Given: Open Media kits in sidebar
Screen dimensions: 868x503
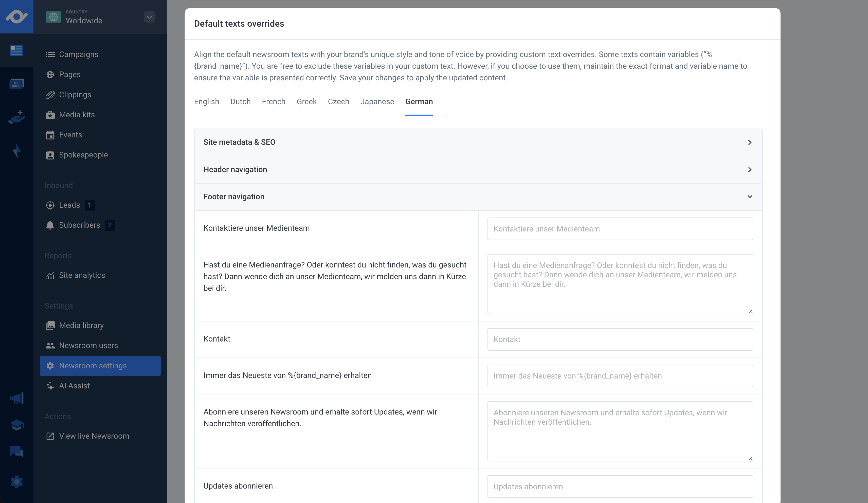Looking at the screenshot, I should click(77, 115).
